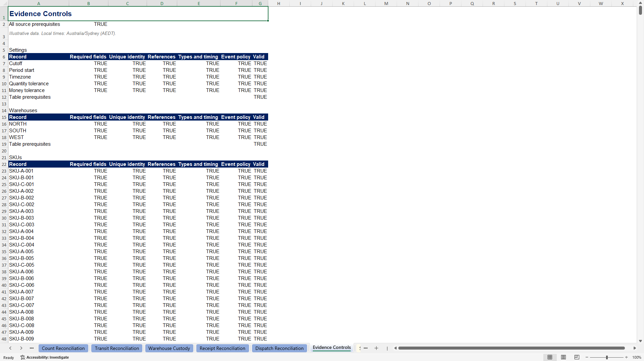Zoom out with the minus button
644x361 pixels.
(x=587, y=357)
